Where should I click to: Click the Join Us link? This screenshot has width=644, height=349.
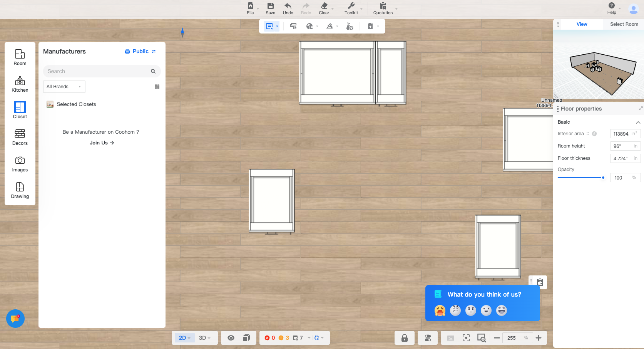[102, 143]
